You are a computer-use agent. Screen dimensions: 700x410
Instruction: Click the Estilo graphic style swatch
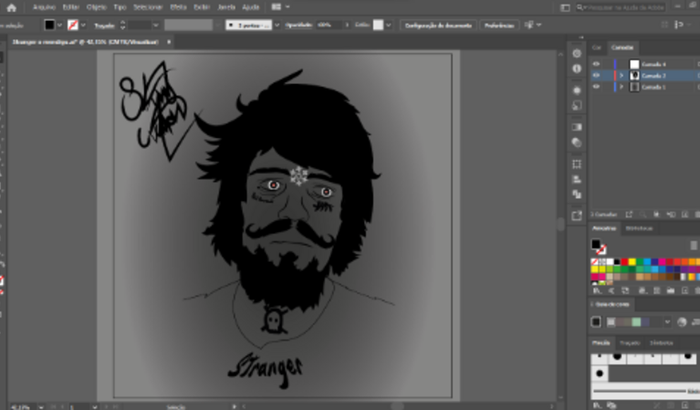[378, 25]
